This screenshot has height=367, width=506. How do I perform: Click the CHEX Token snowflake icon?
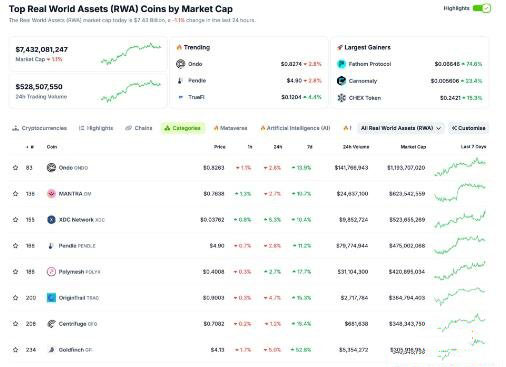click(x=341, y=98)
